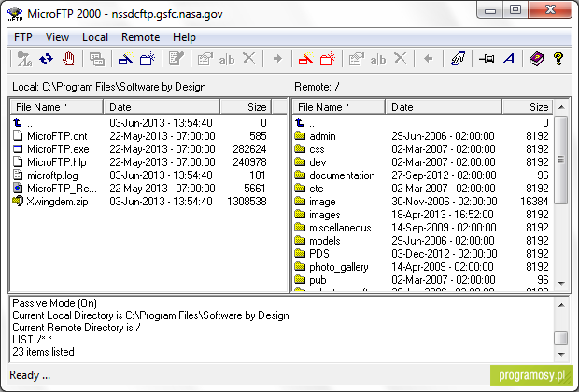The image size is (579, 392).
Task: Select the dev remote folder
Action: (x=310, y=162)
